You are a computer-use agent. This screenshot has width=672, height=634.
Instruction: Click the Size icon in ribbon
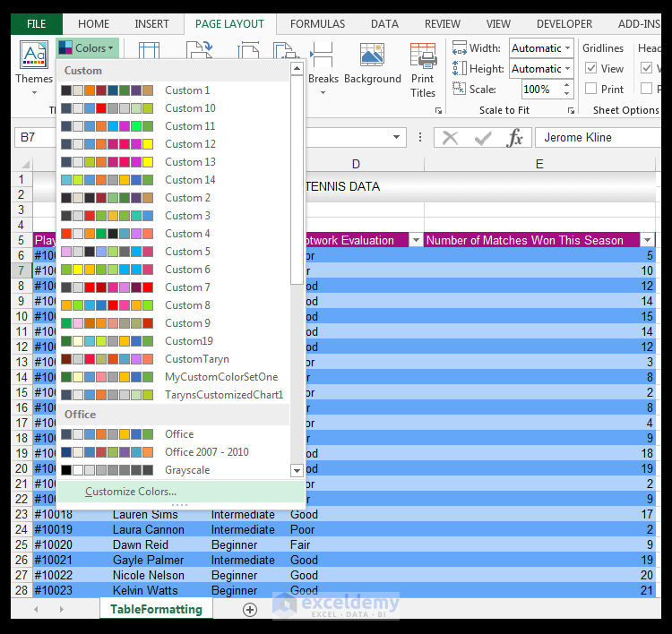[248, 49]
